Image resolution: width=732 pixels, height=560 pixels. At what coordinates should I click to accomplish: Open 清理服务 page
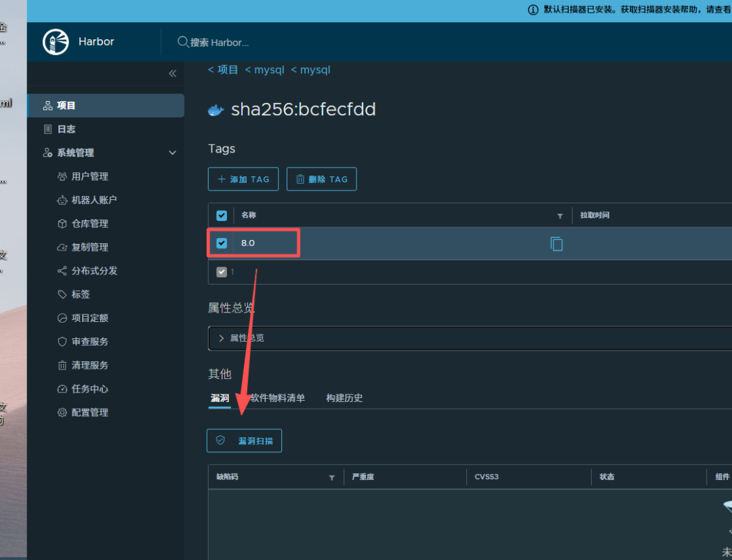89,365
